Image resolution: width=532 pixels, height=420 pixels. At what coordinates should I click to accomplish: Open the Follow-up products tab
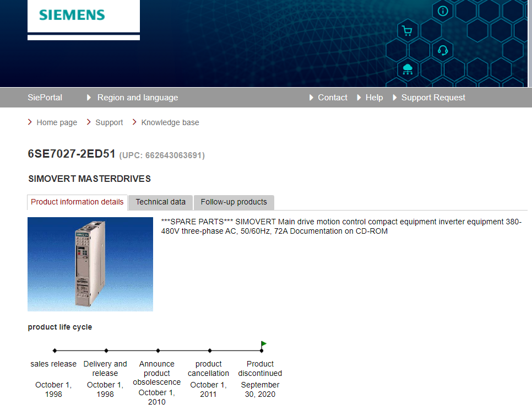234,202
